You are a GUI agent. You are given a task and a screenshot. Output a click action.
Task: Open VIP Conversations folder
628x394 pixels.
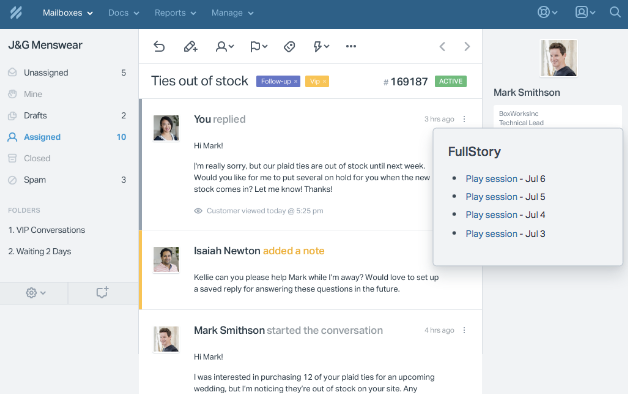click(x=46, y=230)
